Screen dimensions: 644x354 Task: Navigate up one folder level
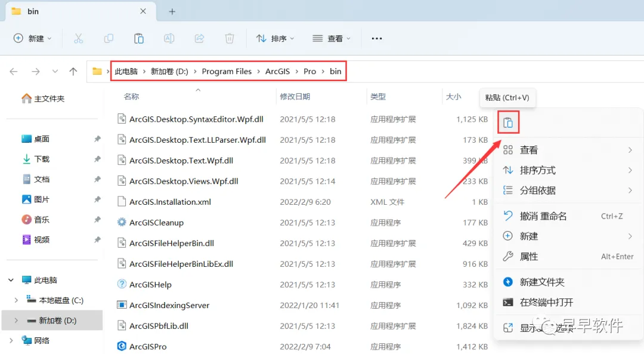point(73,72)
